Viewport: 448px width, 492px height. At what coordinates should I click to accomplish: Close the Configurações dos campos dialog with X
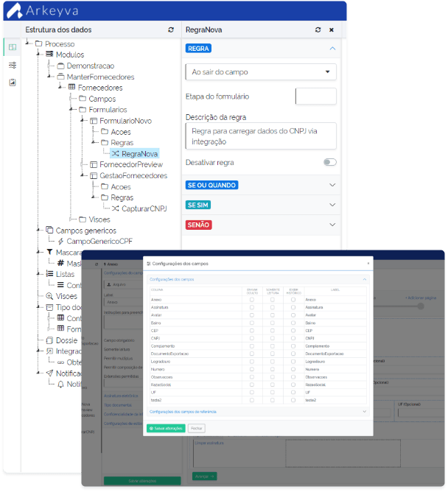(x=368, y=263)
